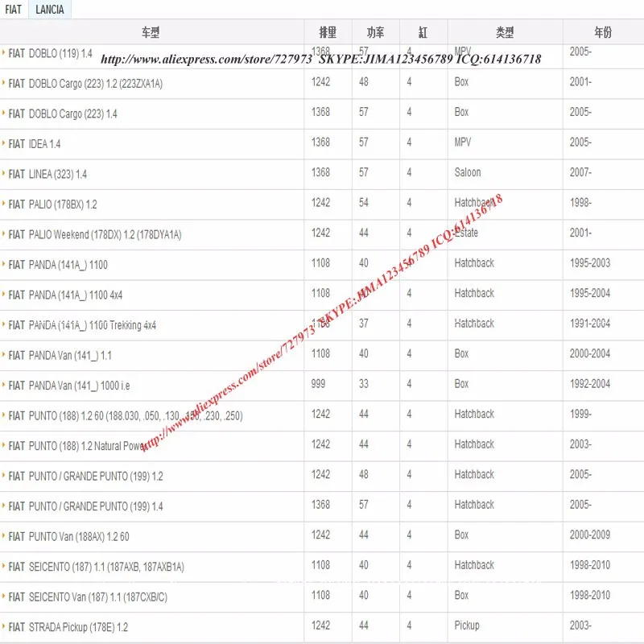Click the 车型 column header
Viewport: 644px width, 644px height.
tap(151, 32)
